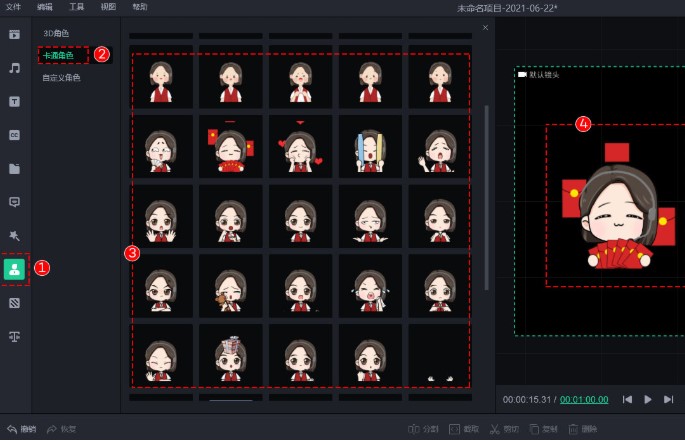The image size is (685, 441).
Task: Open the magic wand effects panel
Action: [x=15, y=235]
